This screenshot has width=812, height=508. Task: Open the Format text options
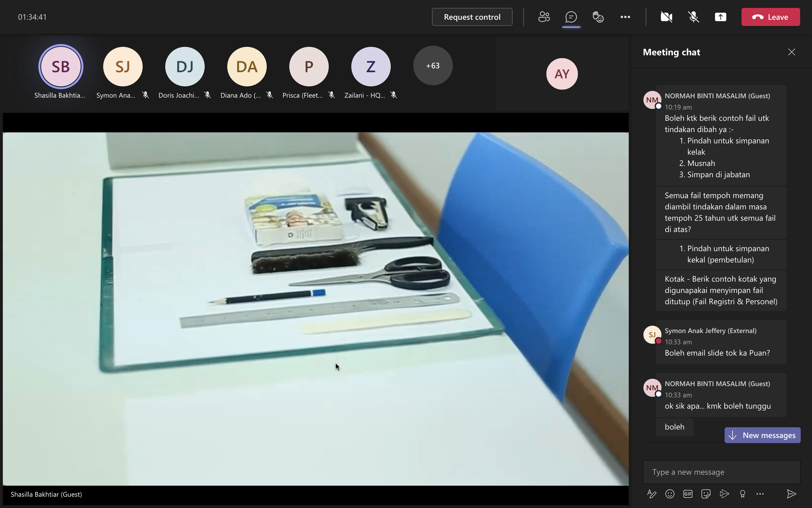pos(652,494)
